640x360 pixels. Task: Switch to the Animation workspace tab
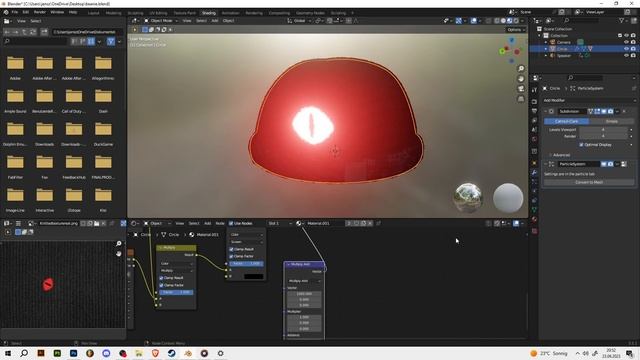(231, 13)
